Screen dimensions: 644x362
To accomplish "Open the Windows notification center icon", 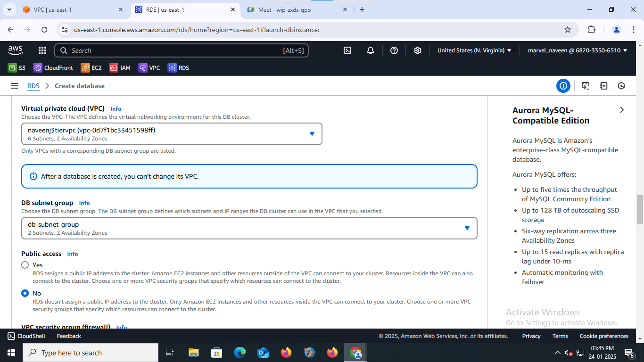I will pos(629,353).
